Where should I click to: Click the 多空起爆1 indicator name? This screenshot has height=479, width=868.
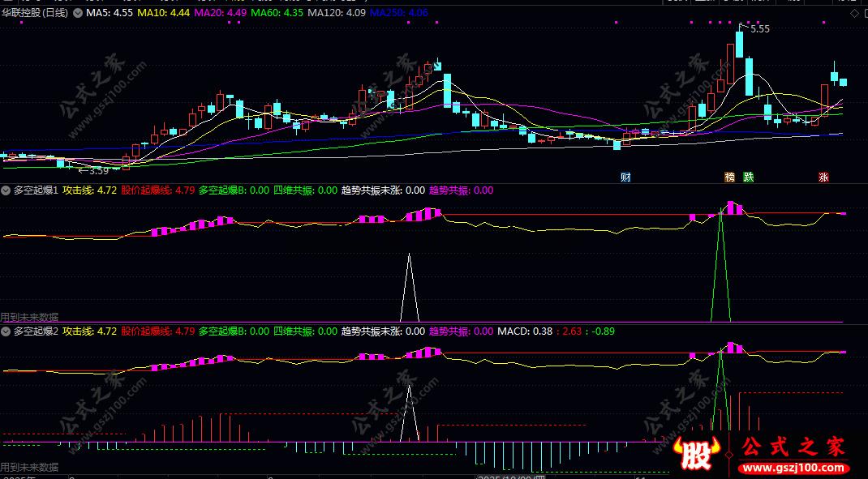point(36,190)
